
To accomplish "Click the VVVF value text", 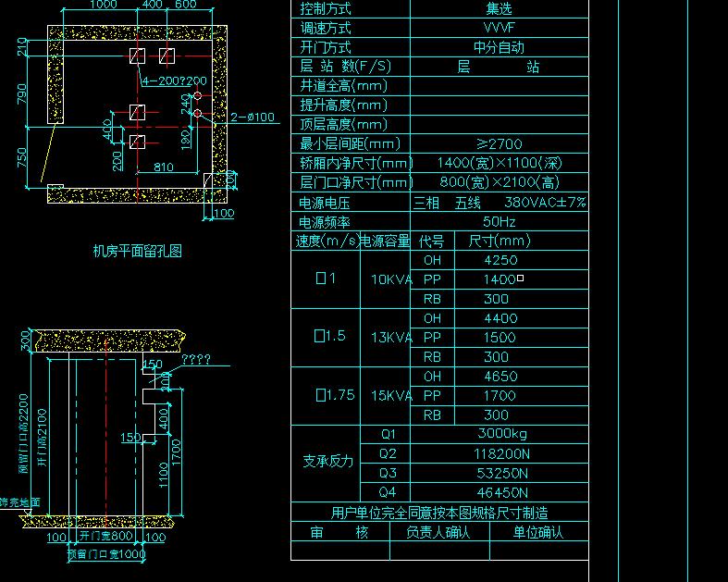I will click(500, 28).
